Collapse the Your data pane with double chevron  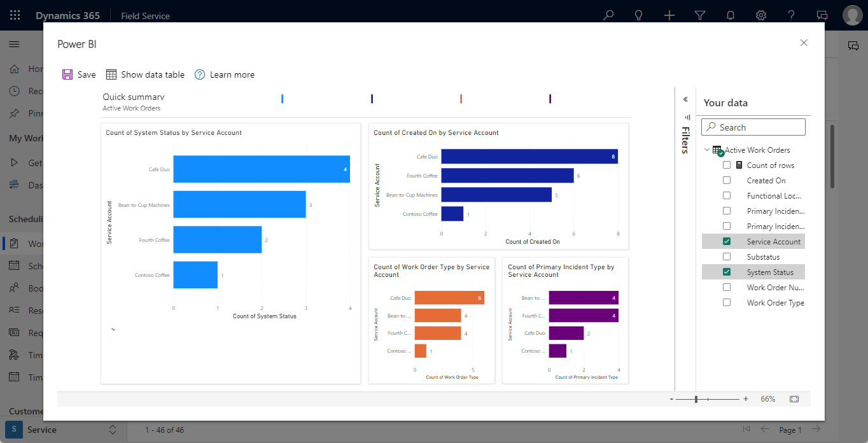point(685,99)
